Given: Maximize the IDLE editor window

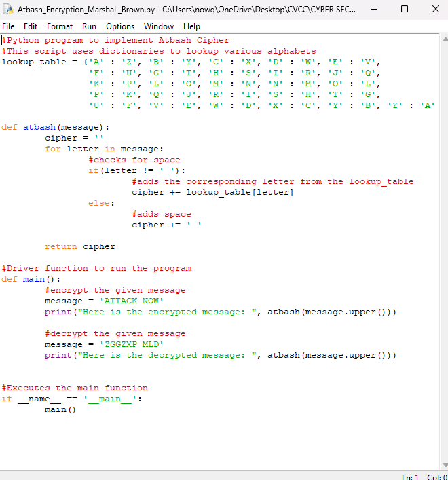Looking at the screenshot, I should coord(405,10).
